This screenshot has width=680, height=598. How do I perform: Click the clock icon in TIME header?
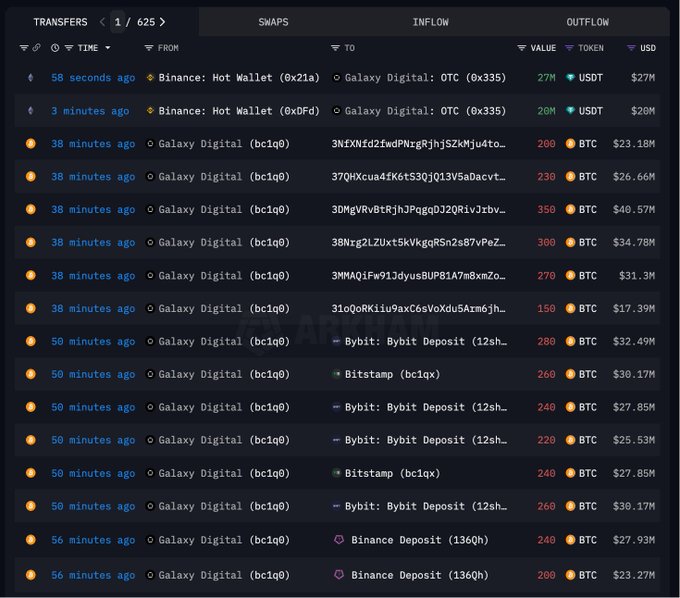[54, 48]
